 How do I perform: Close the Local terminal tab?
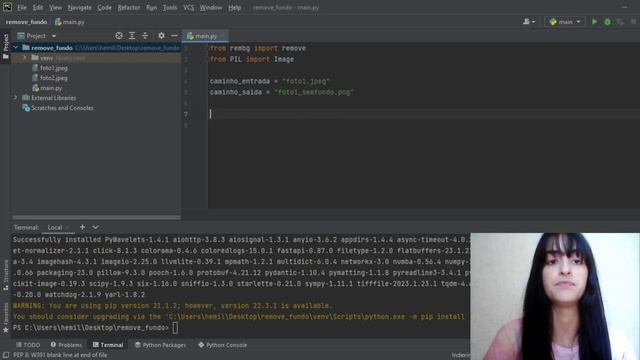click(68, 227)
